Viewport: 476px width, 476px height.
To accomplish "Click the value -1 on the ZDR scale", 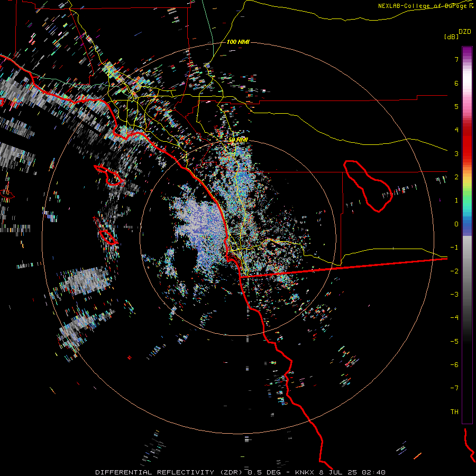I will (454, 248).
